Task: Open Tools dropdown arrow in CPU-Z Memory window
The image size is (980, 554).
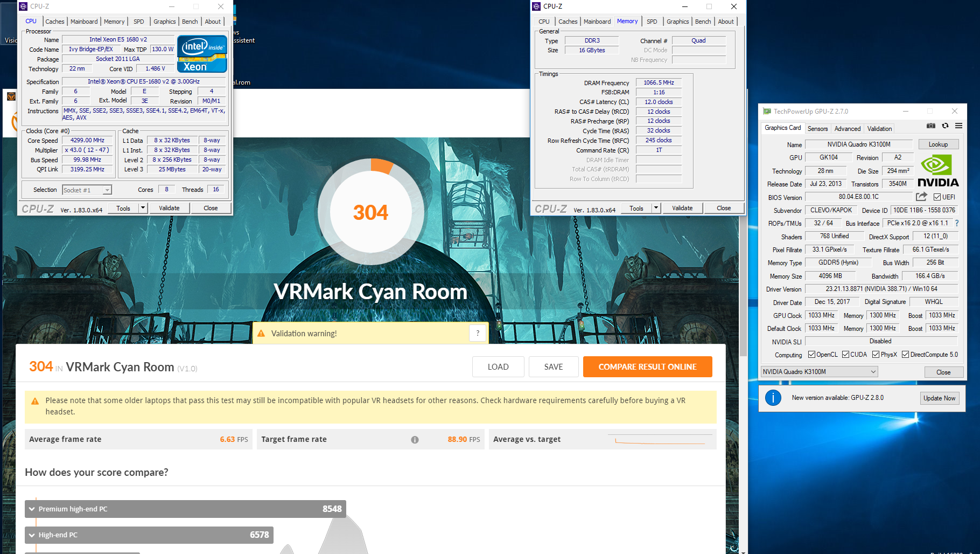Action: pyautogui.click(x=656, y=208)
